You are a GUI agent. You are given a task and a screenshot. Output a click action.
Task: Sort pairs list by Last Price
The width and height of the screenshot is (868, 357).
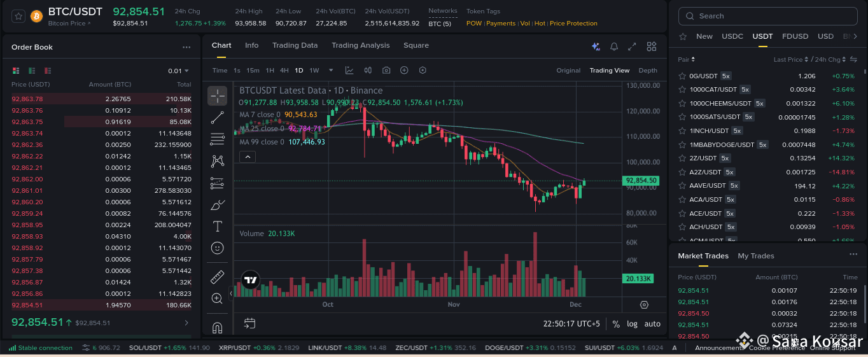click(x=791, y=59)
